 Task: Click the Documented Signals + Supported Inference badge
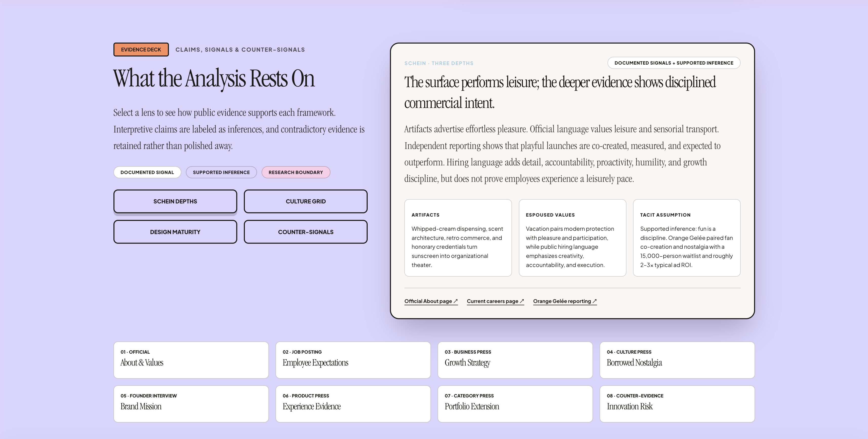(x=674, y=63)
